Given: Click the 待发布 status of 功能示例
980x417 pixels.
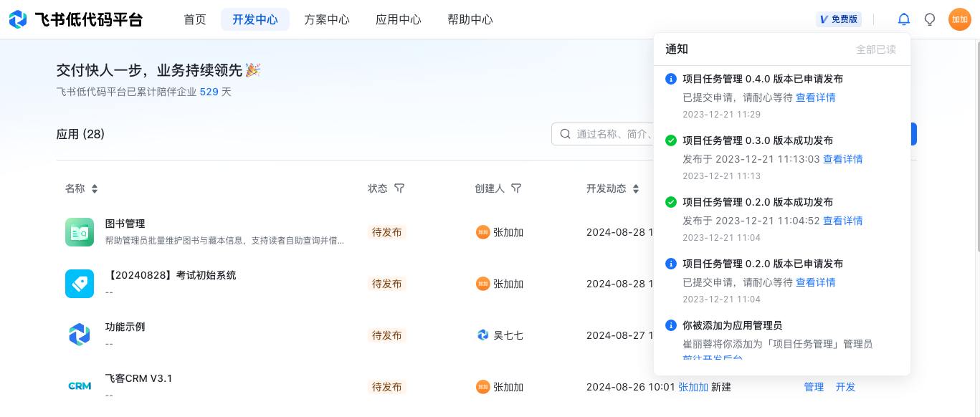Looking at the screenshot, I should [387, 335].
